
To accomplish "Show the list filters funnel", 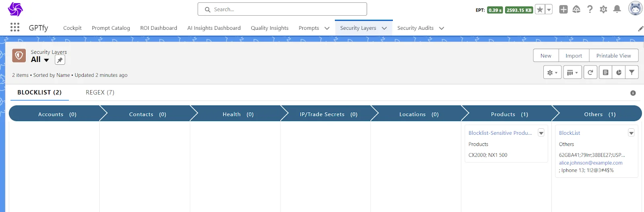I will 632,72.
